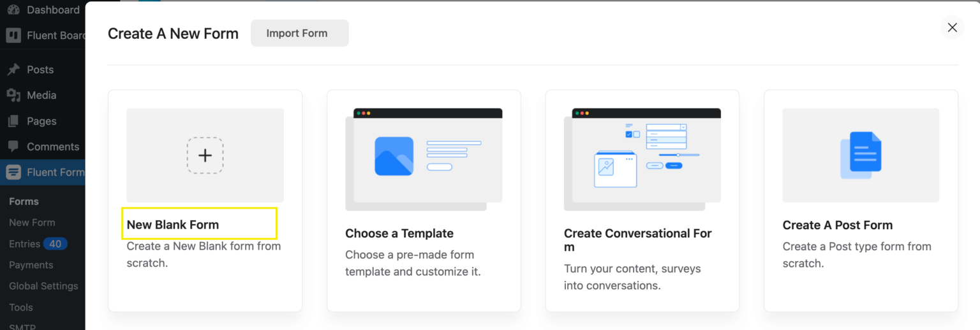Go to Payments in sidebar

tap(31, 265)
